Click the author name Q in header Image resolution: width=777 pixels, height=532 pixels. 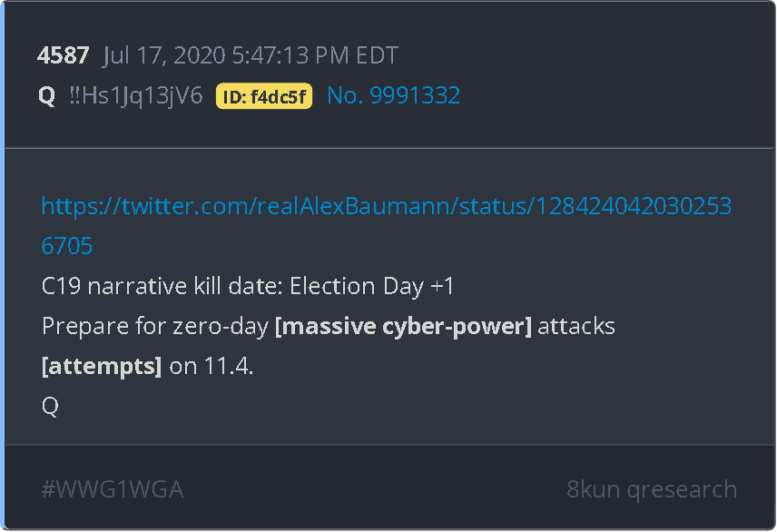[47, 95]
